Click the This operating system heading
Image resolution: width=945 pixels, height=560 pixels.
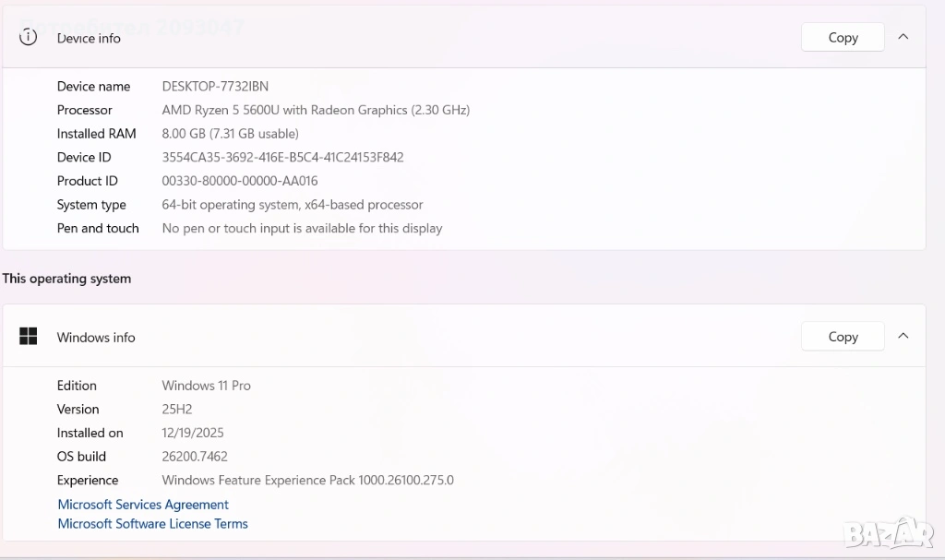point(66,279)
